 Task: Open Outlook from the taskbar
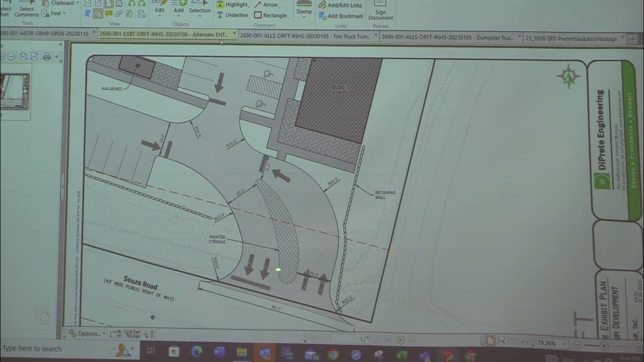(x=265, y=353)
